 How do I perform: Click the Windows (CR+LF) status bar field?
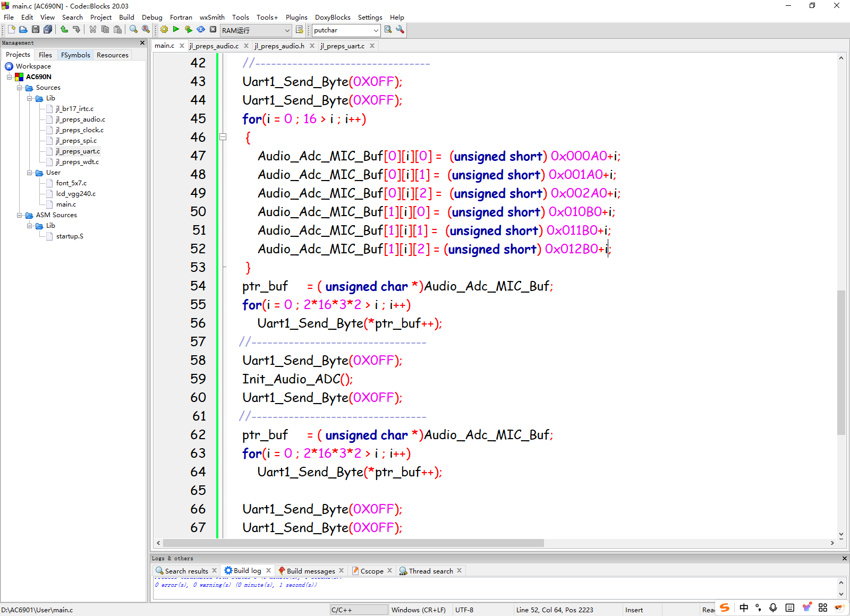click(419, 610)
